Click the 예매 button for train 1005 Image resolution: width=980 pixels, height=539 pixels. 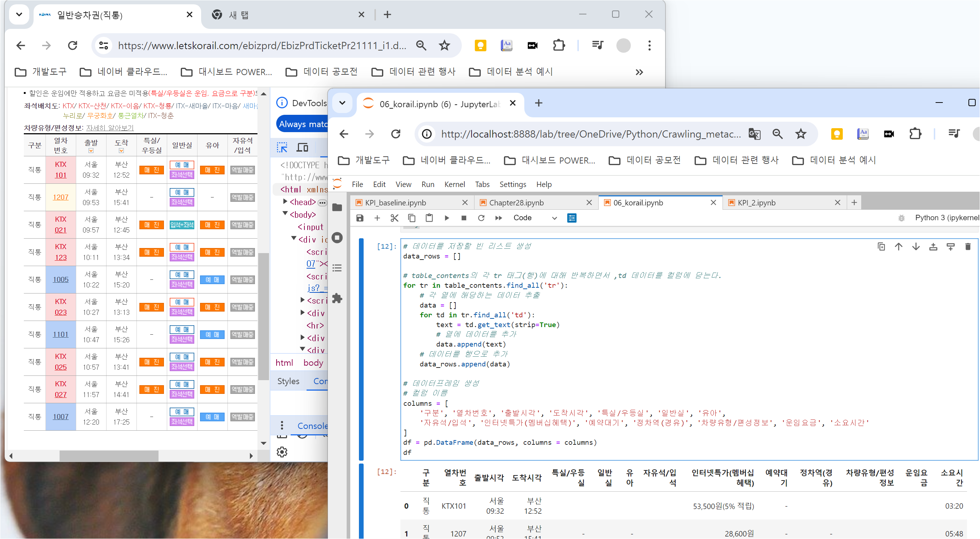tap(182, 275)
